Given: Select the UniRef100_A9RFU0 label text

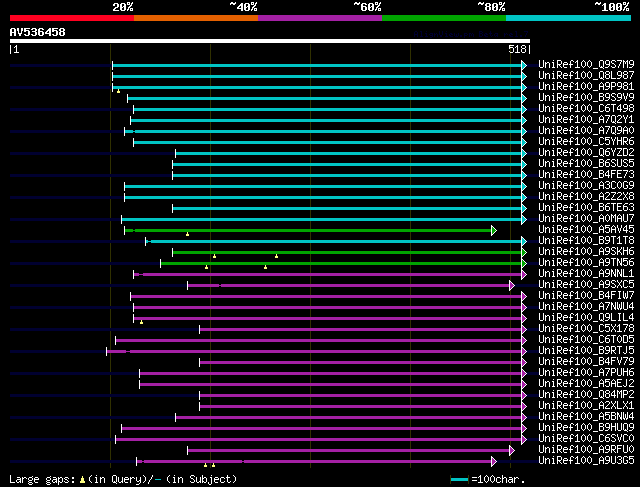Looking at the screenshot, I should (x=586, y=450).
